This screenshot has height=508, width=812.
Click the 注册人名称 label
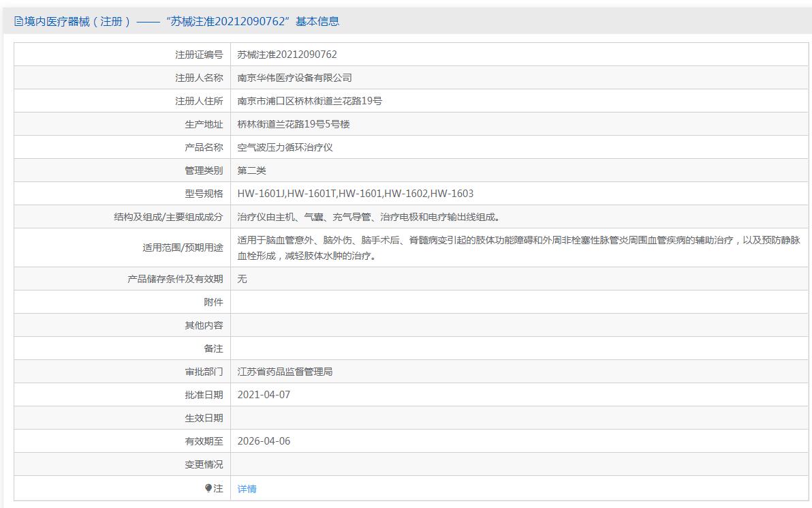(199, 78)
